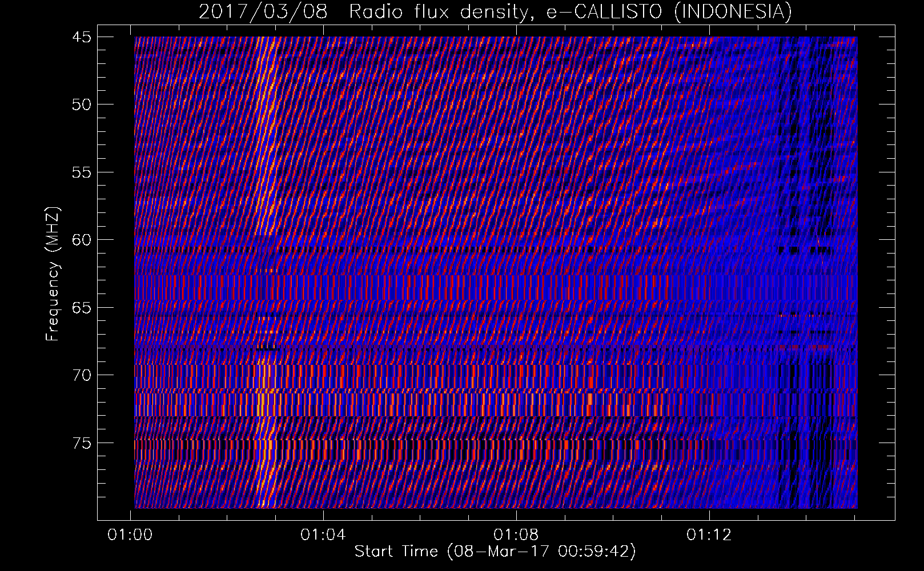Click the 01:04 time tick label
The width and height of the screenshot is (924, 571).
coord(323,535)
